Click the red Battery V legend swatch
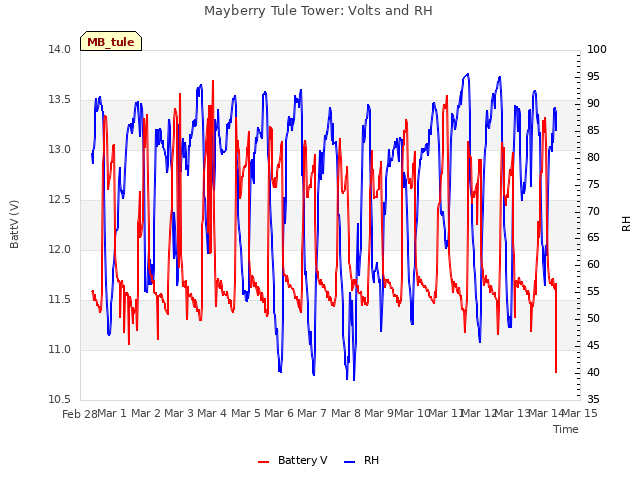640x480 pixels. (x=264, y=462)
